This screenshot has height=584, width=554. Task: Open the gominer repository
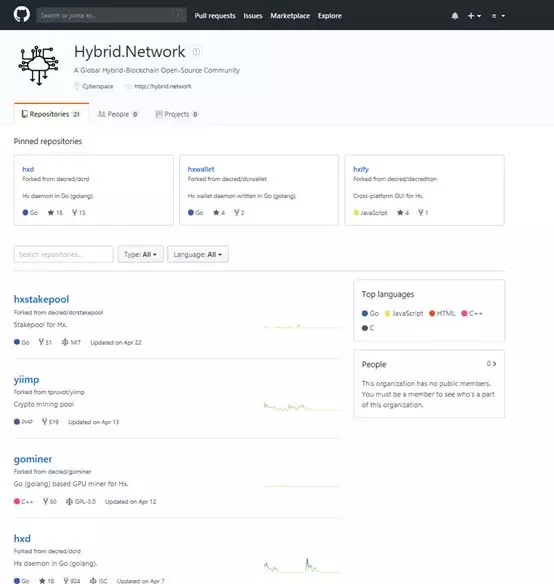pyautogui.click(x=33, y=459)
